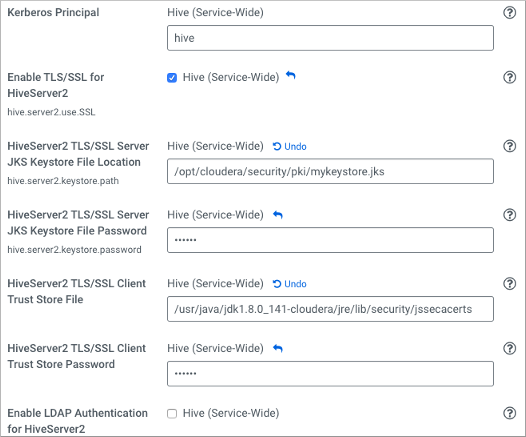Focus the JKS Keystore File Location field
526x437 pixels.
tap(330, 171)
